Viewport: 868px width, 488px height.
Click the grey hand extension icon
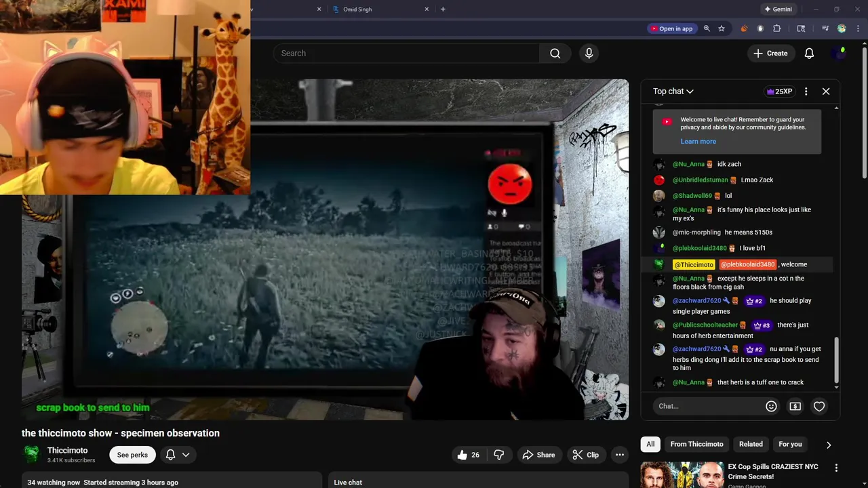(x=760, y=28)
